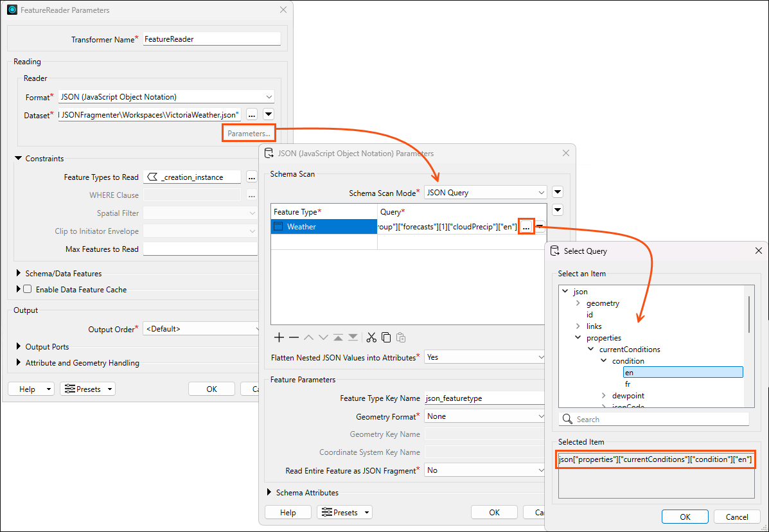The width and height of the screenshot is (769, 532).
Task: Expand the geometry node in tree
Action: pos(578,303)
